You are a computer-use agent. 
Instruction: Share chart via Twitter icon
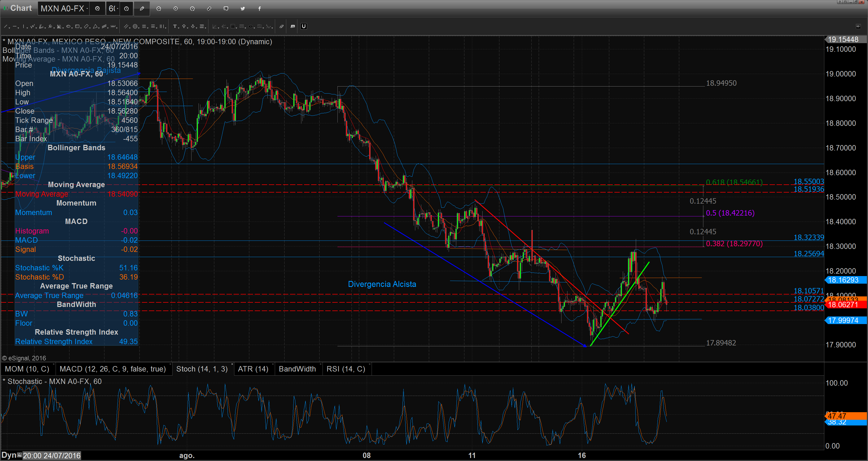click(x=242, y=9)
